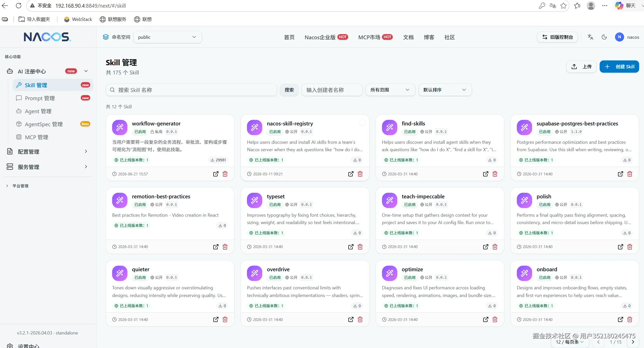Focus the 输入创建者名称 creator field
This screenshot has width=644, height=348.
pos(332,90)
